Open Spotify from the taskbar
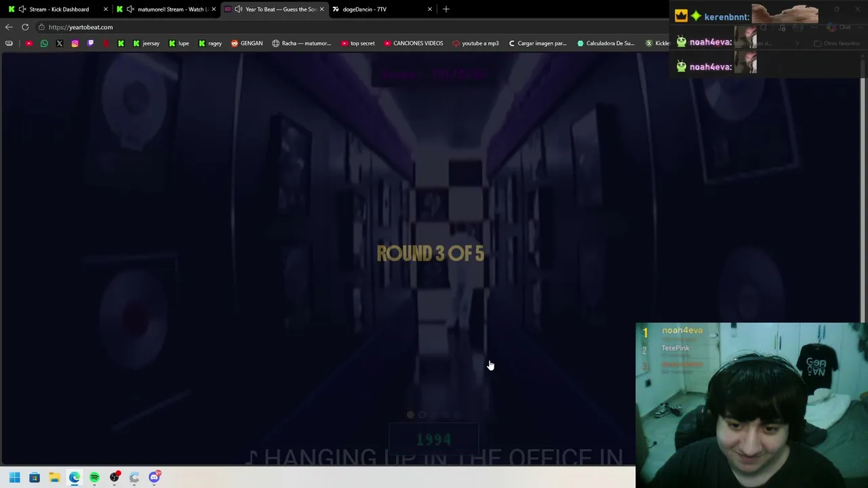 click(94, 478)
